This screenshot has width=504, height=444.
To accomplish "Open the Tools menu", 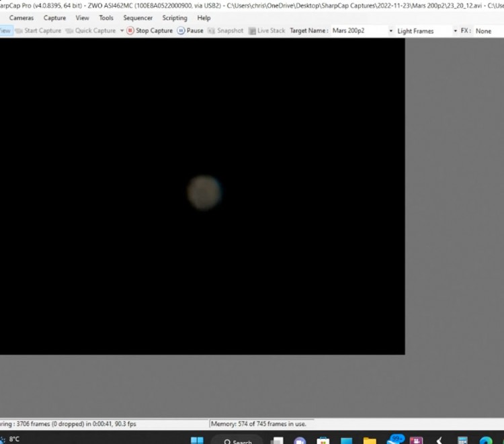I will tap(106, 18).
